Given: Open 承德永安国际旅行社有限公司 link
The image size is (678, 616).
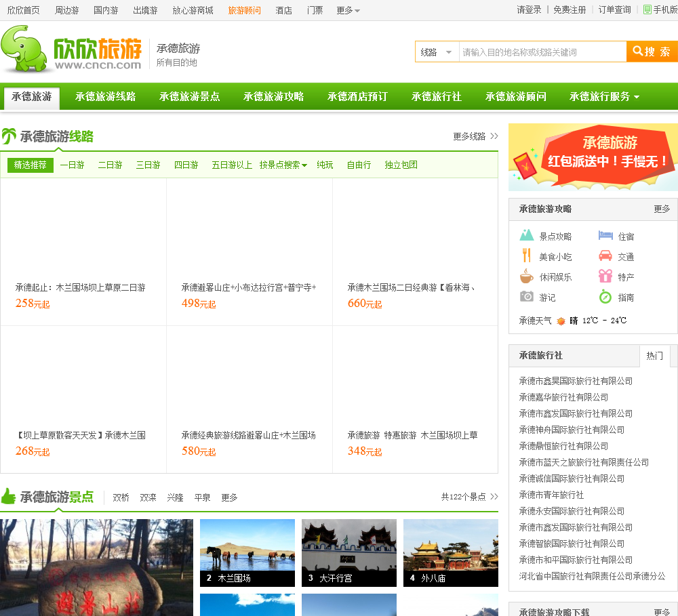Looking at the screenshot, I should (x=572, y=511).
